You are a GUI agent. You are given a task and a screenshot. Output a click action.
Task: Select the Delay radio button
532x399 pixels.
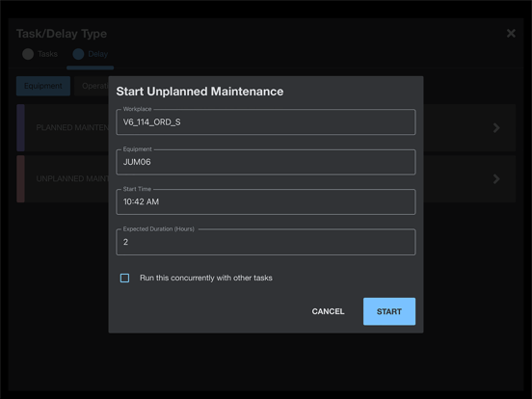[x=78, y=54]
